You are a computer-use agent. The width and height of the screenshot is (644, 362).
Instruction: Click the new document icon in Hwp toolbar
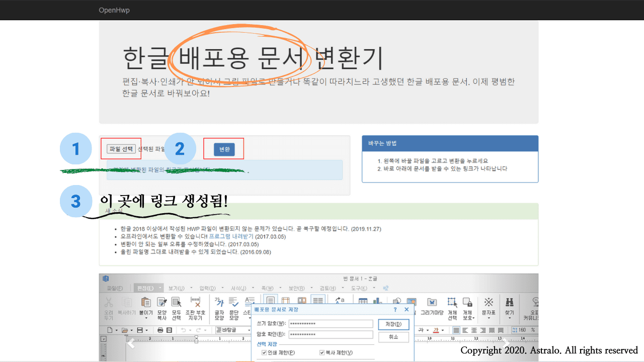point(109,330)
